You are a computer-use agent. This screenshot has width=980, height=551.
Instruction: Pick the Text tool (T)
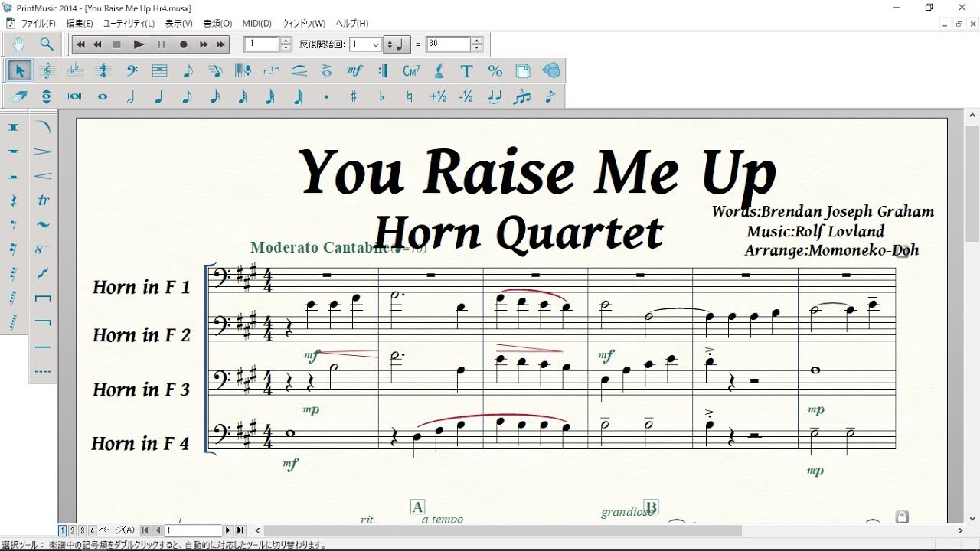(467, 71)
